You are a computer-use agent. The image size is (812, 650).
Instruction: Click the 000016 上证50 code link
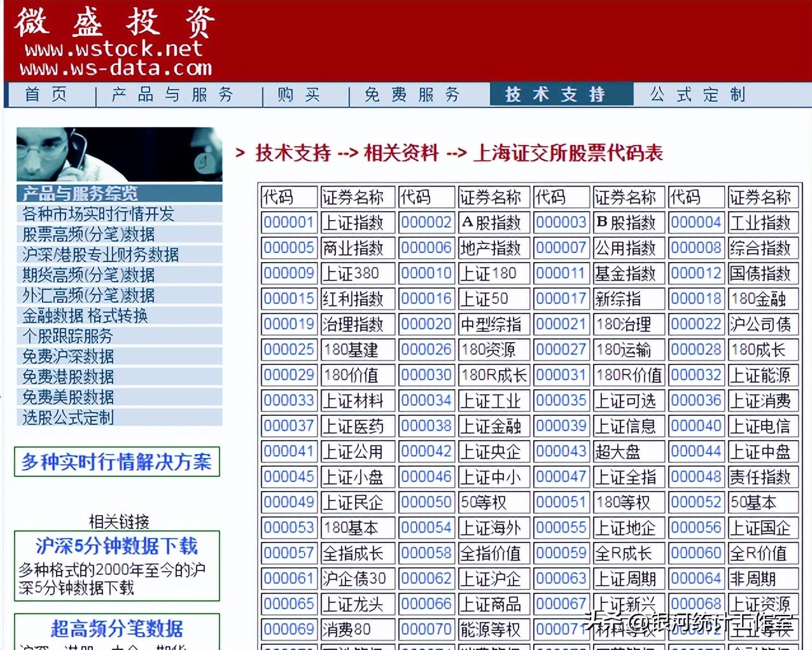point(426,299)
